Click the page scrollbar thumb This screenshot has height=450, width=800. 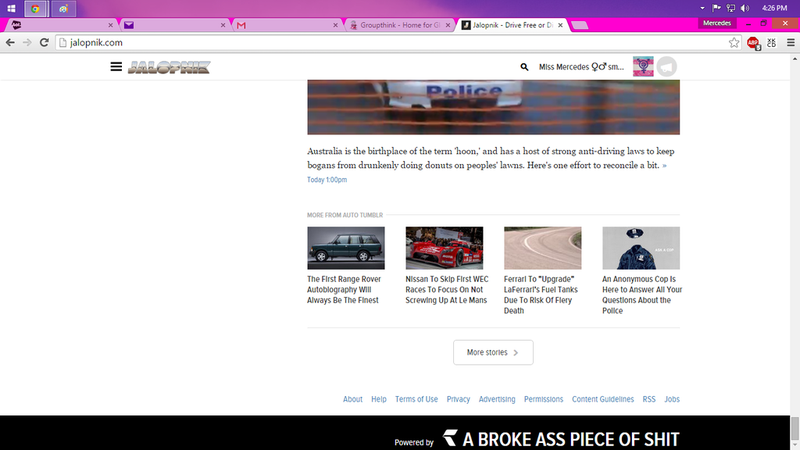click(794, 428)
